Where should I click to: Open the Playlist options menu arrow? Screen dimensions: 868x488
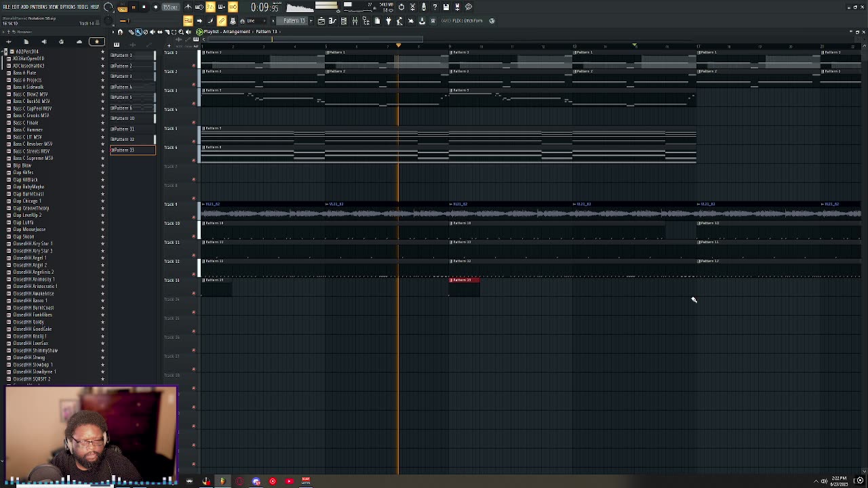(113, 32)
